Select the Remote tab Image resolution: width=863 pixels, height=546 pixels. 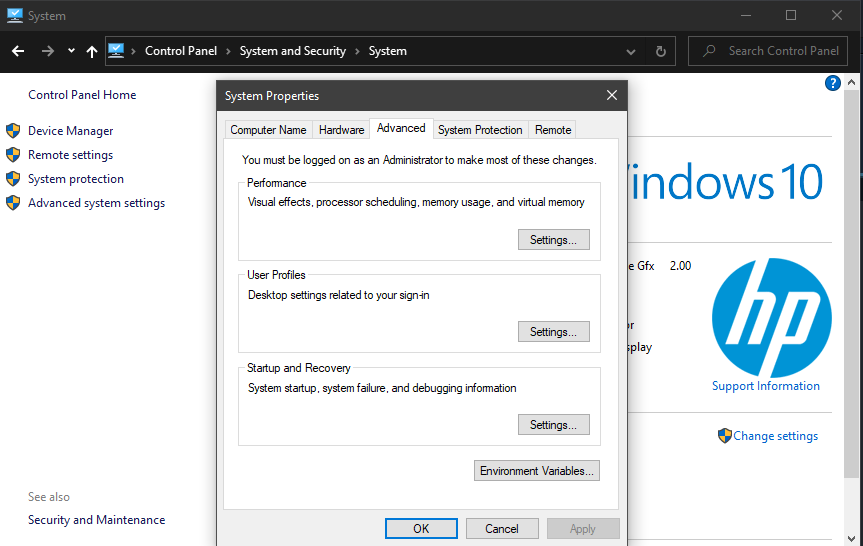click(553, 130)
